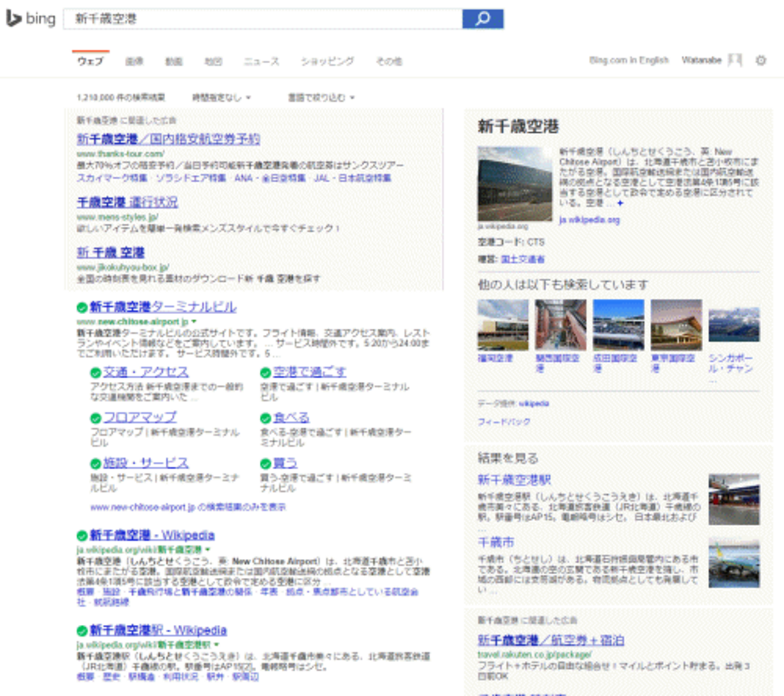Open arrow menu beside ja.wikipedia.org/wiki/新千歳空港駅 URL

(217, 645)
